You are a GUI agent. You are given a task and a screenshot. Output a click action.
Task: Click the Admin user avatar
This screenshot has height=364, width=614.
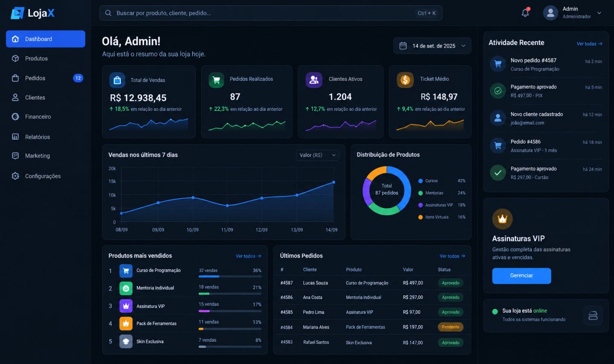click(550, 13)
